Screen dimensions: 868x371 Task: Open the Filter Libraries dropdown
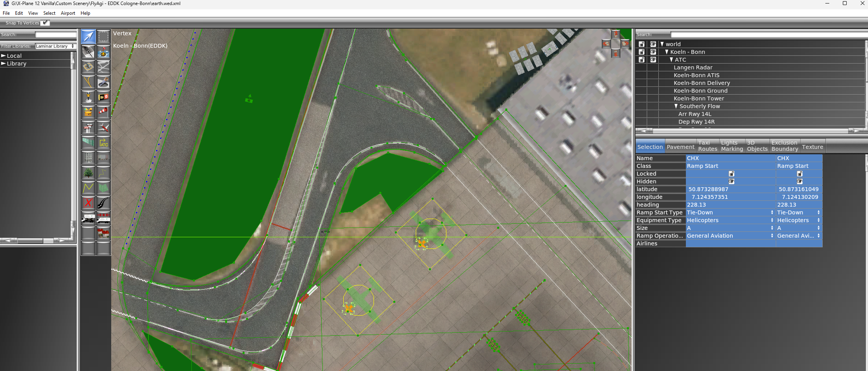click(55, 46)
